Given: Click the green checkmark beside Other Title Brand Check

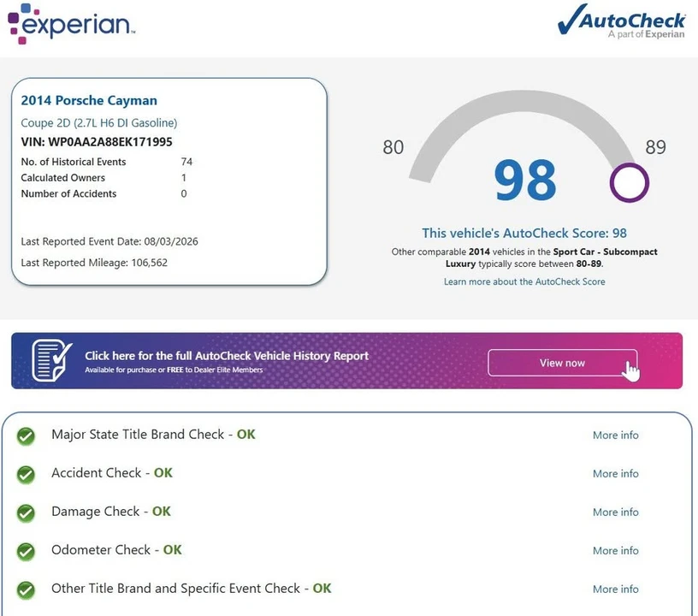Looking at the screenshot, I should 26,589.
